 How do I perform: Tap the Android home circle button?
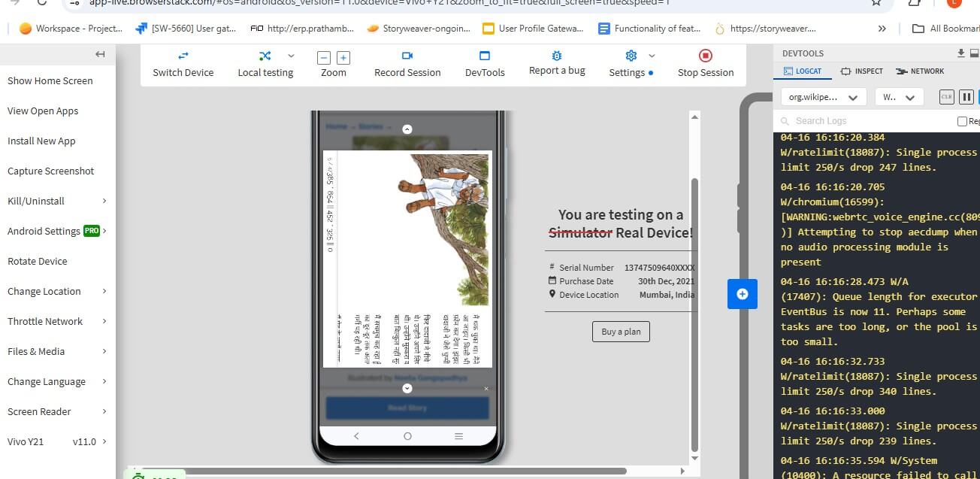pos(407,436)
